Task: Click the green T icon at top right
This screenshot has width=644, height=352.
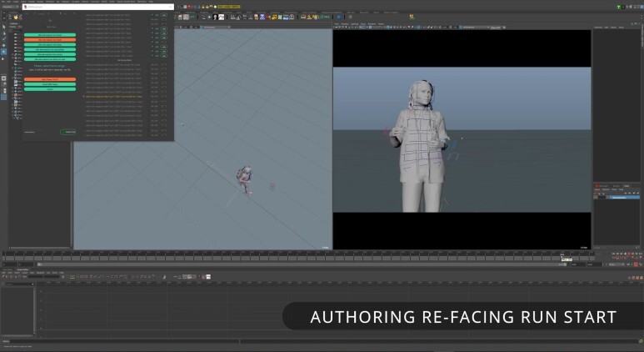Action: tap(618, 7)
